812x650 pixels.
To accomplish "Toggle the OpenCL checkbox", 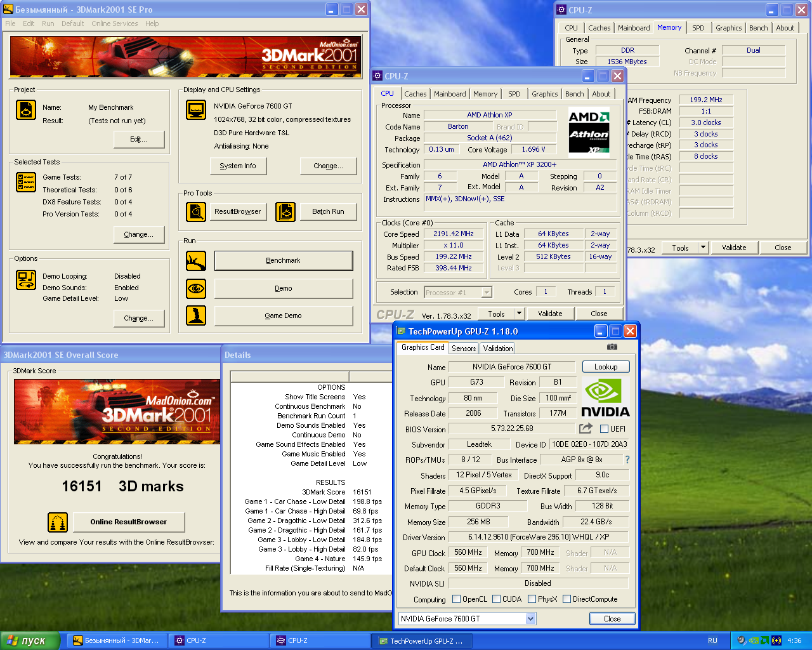I will pos(456,599).
